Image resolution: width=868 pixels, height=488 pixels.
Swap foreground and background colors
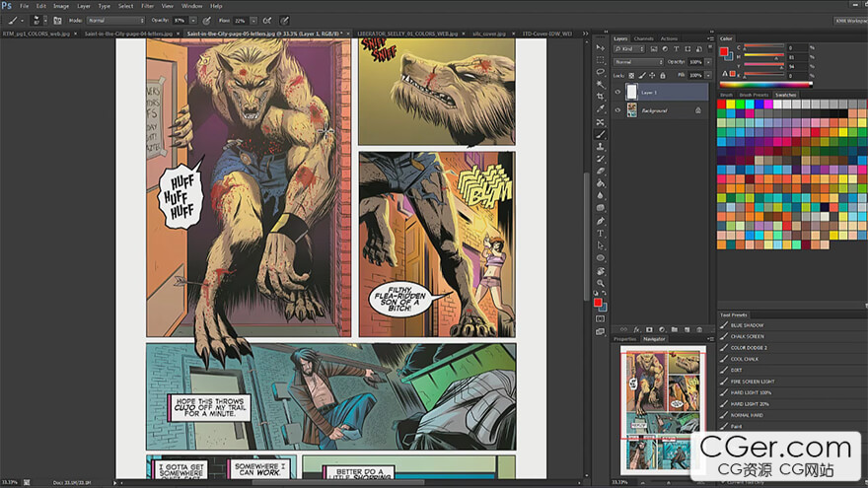605,293
